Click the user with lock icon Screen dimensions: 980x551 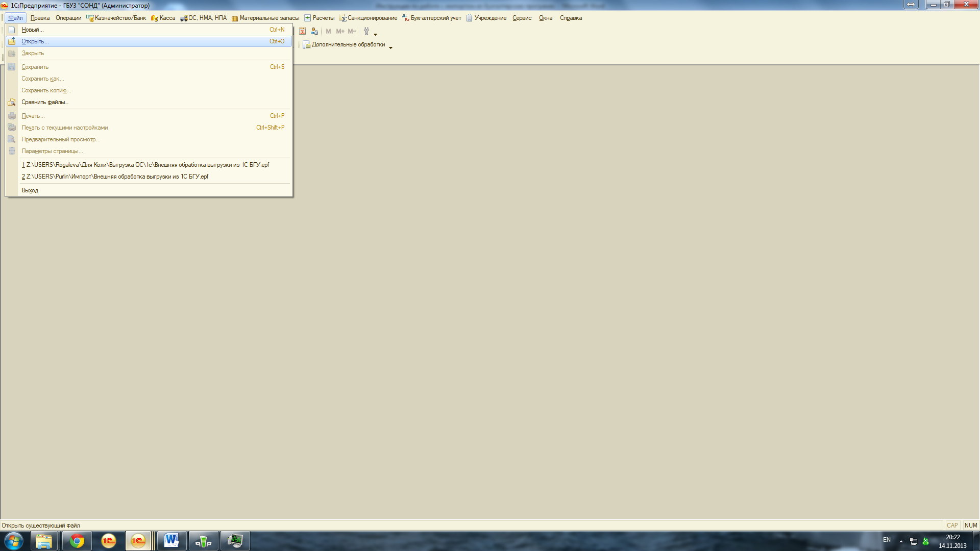(314, 31)
